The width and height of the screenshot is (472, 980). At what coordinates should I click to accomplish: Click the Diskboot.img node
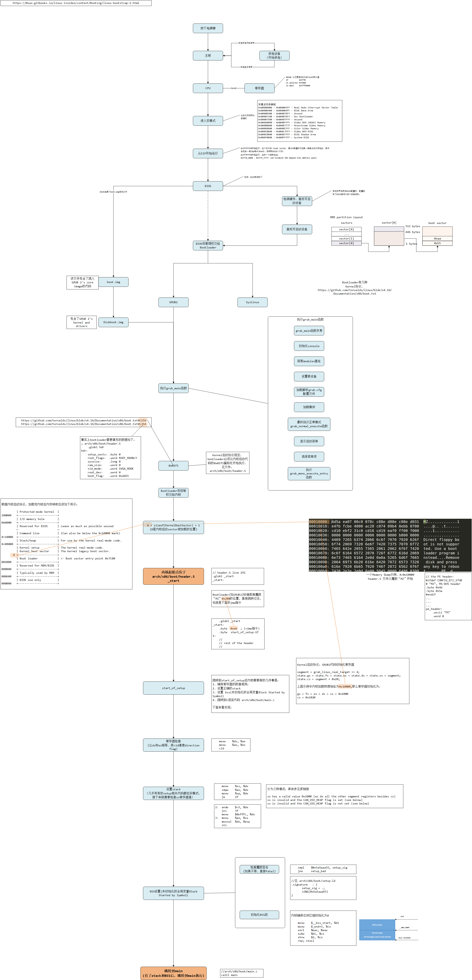click(x=113, y=322)
